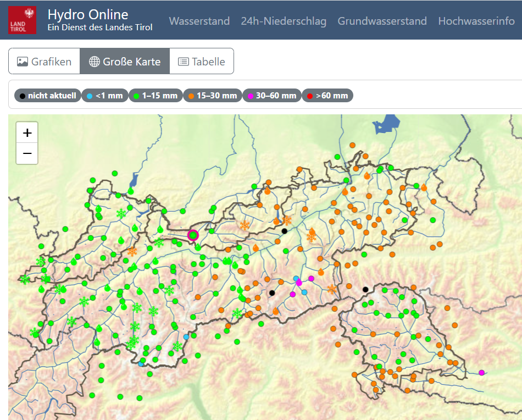Toggle the '15–30 mm' legend filter

point(213,96)
